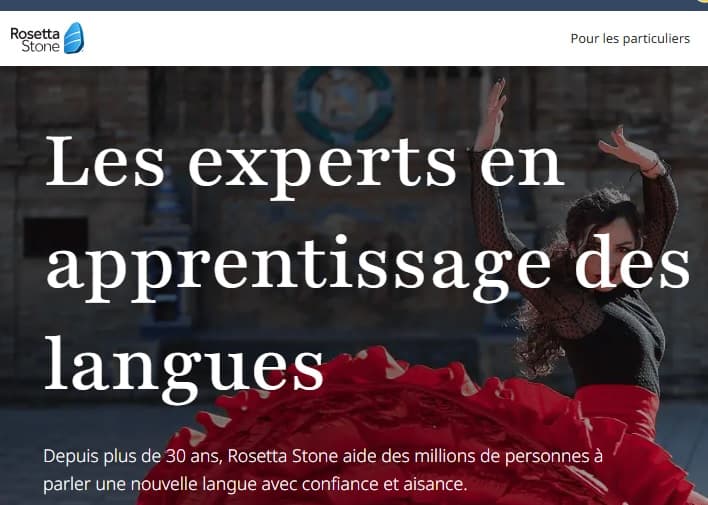Click the dancer's raised hand near the header

tap(494, 108)
